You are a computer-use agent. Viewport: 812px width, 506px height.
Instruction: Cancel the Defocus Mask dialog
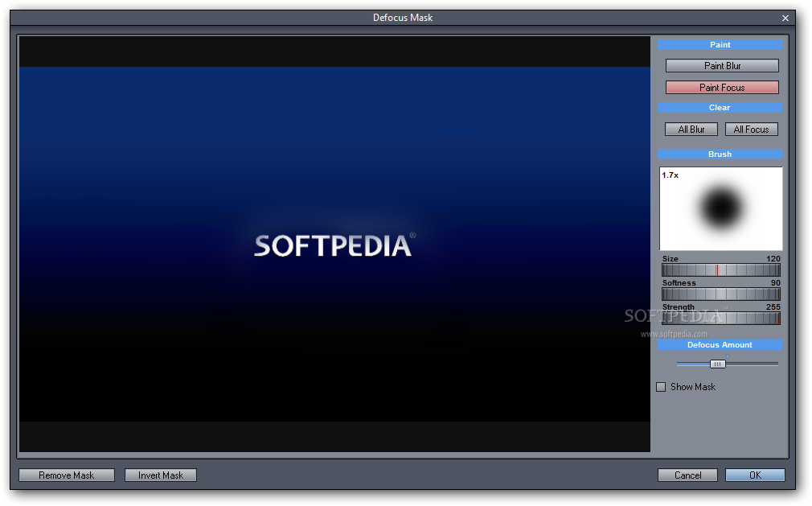coord(687,475)
